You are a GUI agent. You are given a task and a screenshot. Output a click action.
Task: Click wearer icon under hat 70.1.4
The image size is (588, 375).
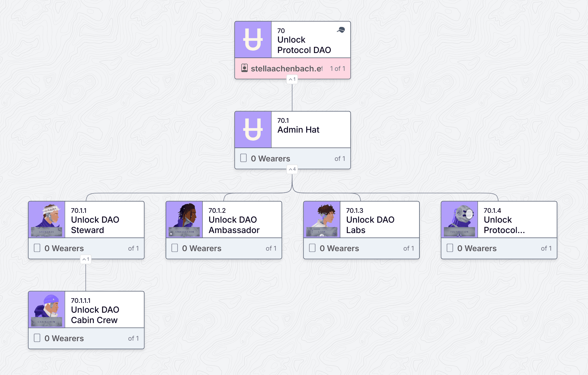click(450, 248)
